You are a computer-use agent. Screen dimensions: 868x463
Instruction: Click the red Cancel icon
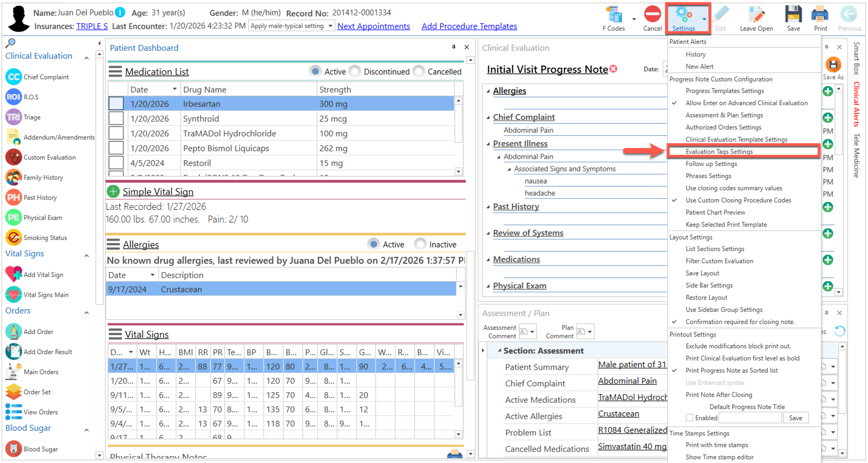[652, 15]
